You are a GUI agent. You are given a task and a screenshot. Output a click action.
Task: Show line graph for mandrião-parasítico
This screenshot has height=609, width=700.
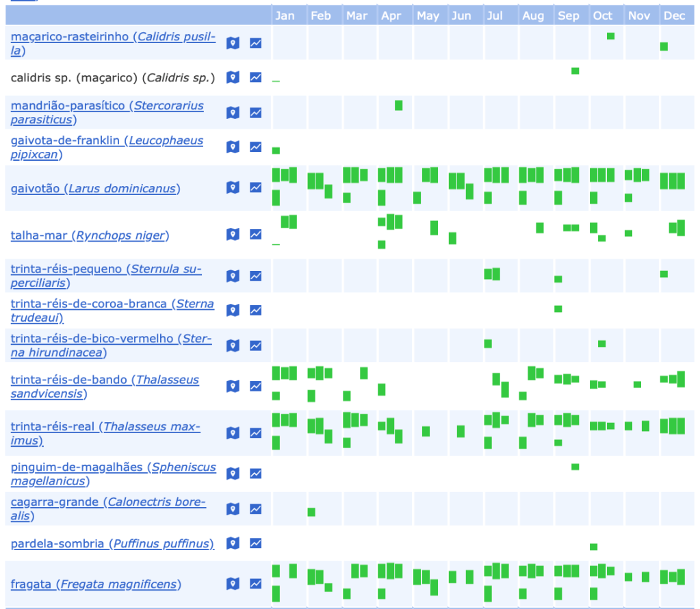point(255,113)
